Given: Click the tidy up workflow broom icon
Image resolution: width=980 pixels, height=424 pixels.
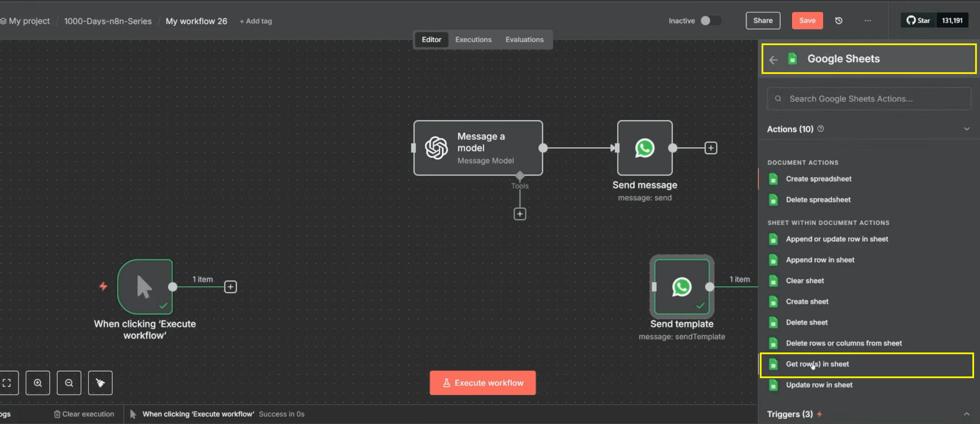Looking at the screenshot, I should click(100, 383).
